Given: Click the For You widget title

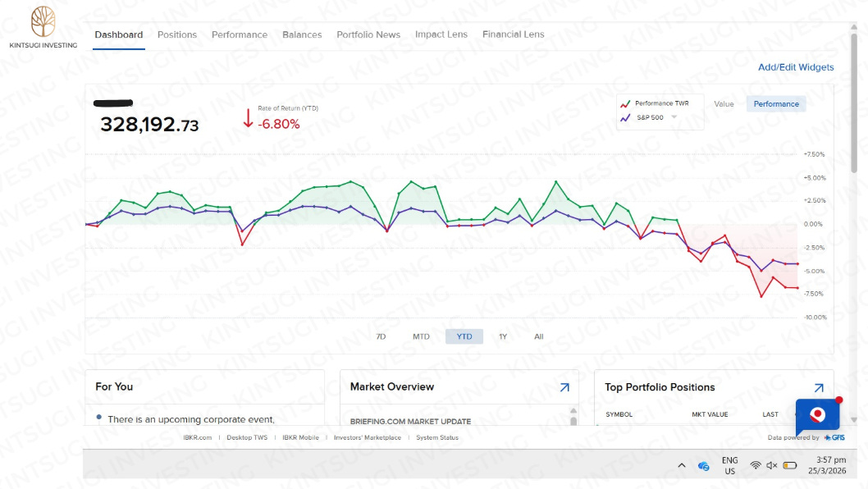Looking at the screenshot, I should 114,386.
